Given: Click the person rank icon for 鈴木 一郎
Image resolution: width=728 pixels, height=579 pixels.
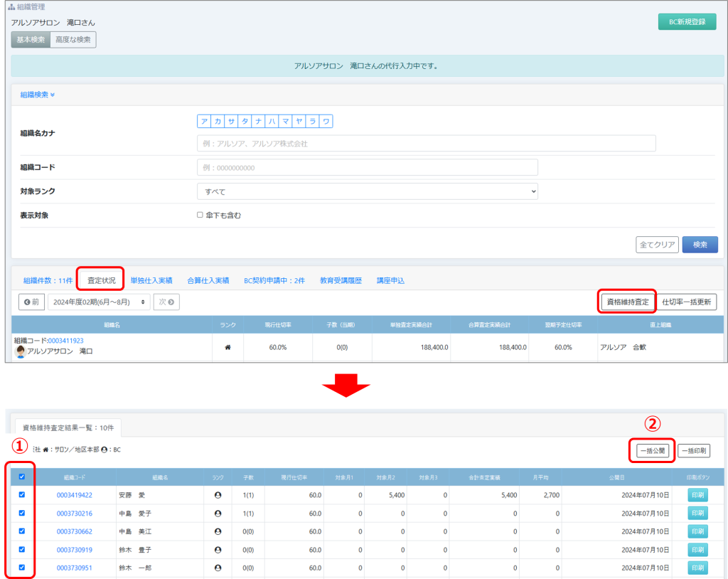Looking at the screenshot, I should [218, 568].
